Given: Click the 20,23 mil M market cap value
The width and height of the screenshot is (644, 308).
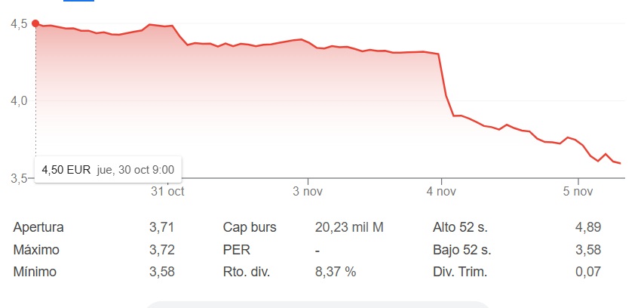Looking at the screenshot, I should (349, 227).
